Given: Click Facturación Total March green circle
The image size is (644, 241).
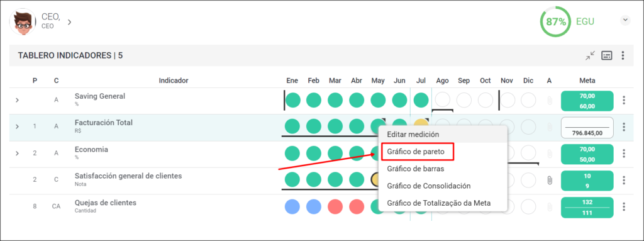Looking at the screenshot, I should point(335,126).
